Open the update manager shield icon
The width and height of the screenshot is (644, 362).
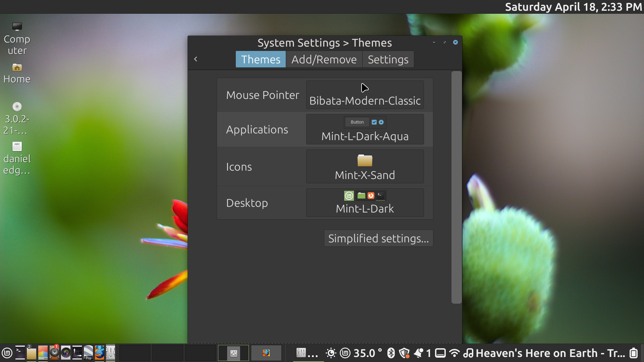(x=405, y=353)
